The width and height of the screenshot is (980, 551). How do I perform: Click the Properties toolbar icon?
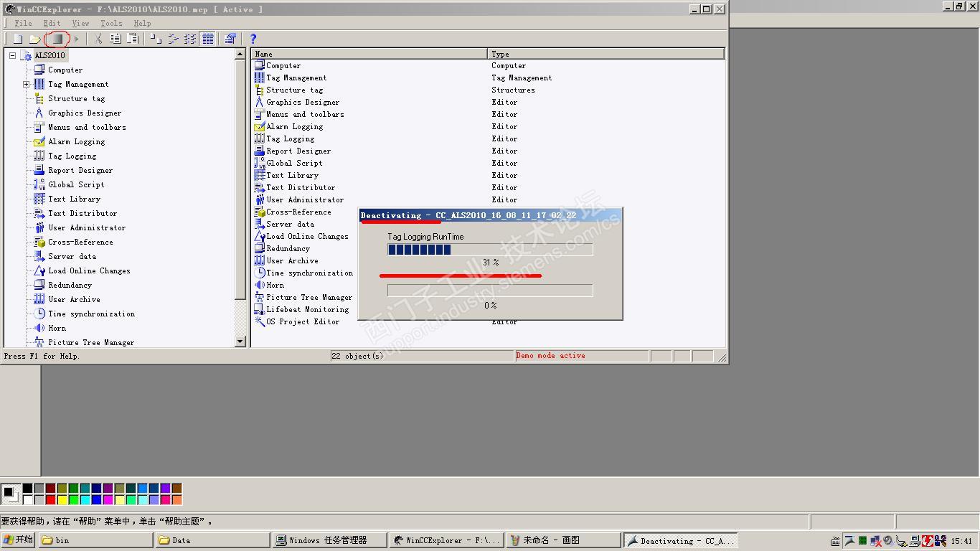pyautogui.click(x=230, y=39)
